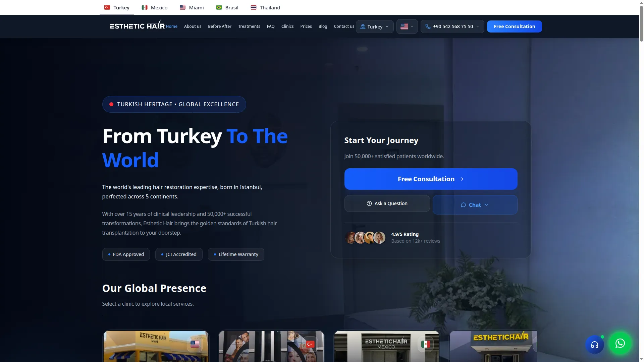Image resolution: width=644 pixels, height=362 pixels.
Task: Open the fourth yellow-logo clinic card
Action: (x=493, y=346)
